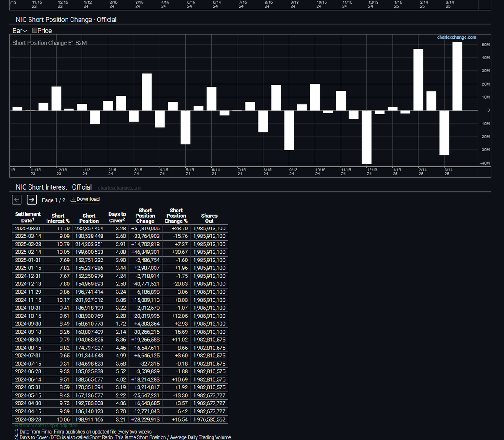The image size is (504, 440).
Task: Click the 186,140,123 short position cell
Action: pos(89,411)
